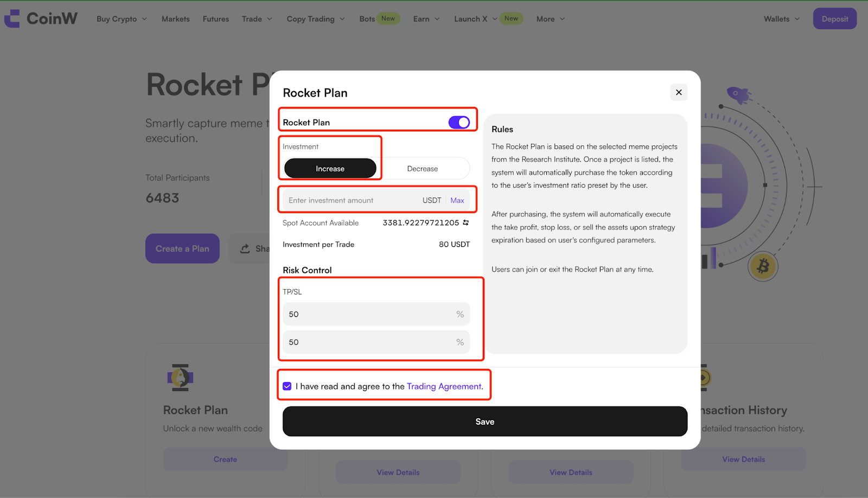Select the Increase investment option
This screenshot has height=498, width=868.
(x=330, y=169)
